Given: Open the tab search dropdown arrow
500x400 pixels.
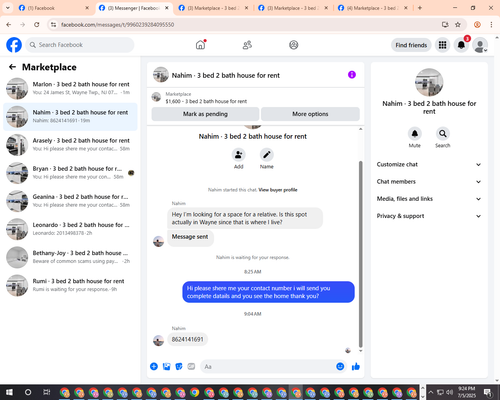Looking at the screenshot, I should (7, 8).
